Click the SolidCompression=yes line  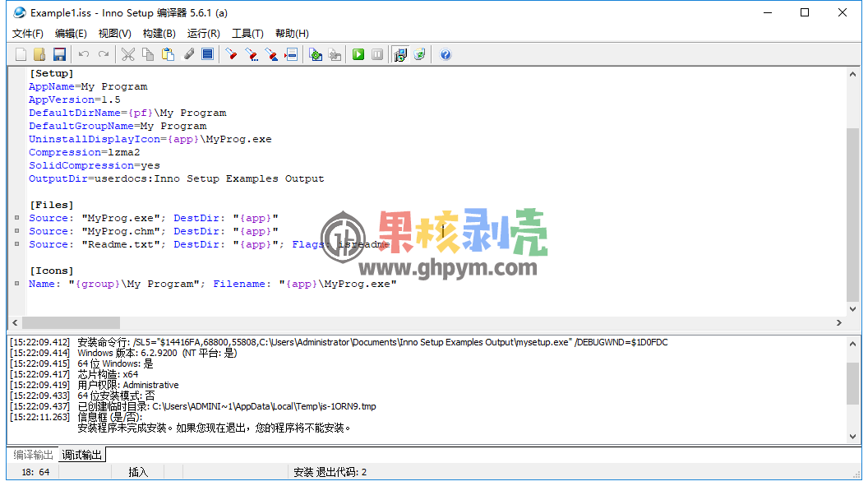pos(95,165)
